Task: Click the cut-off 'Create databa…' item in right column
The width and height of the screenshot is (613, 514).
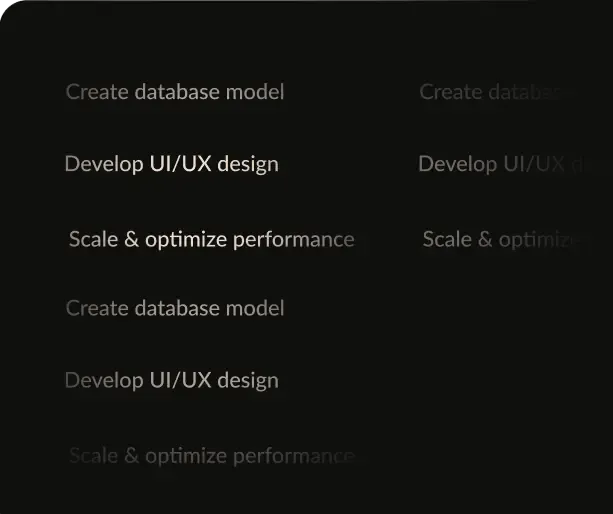Action: [x=490, y=92]
